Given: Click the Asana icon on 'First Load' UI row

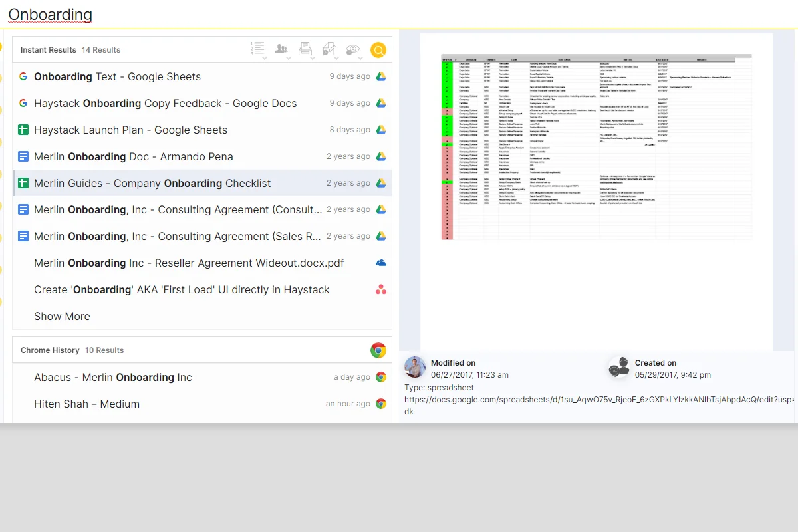Looking at the screenshot, I should pyautogui.click(x=381, y=289).
